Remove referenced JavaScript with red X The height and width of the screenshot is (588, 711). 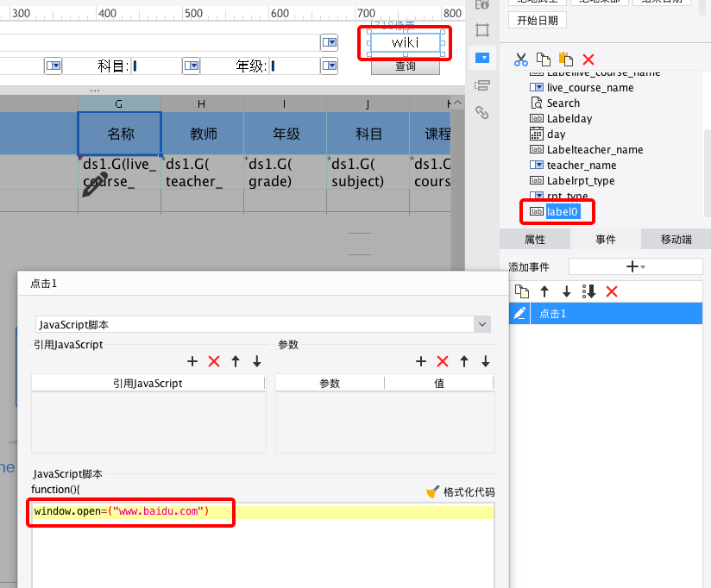tap(214, 361)
